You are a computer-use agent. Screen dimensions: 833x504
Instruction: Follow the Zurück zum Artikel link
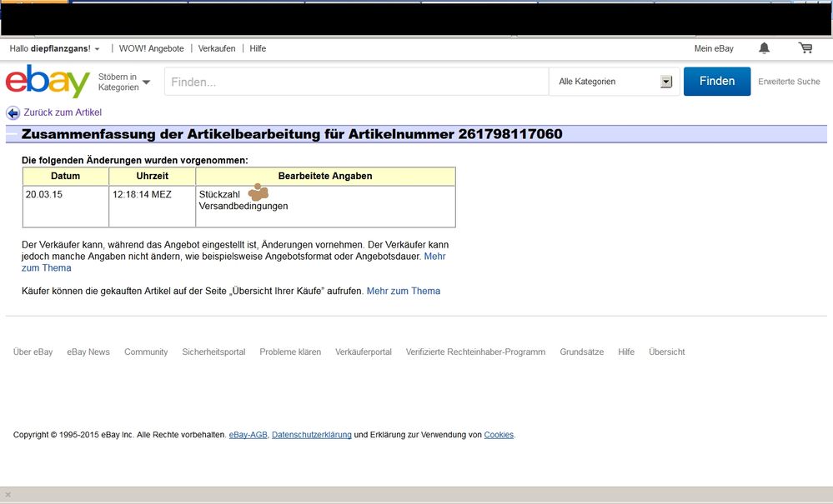click(x=63, y=112)
